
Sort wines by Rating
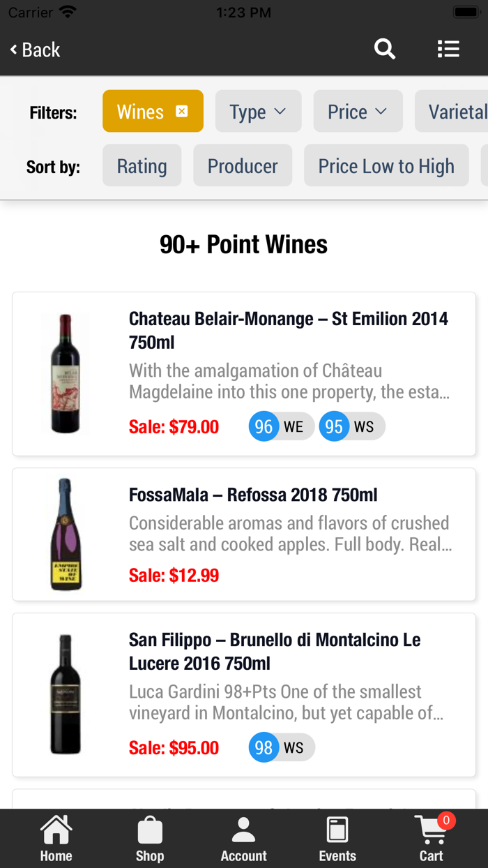point(142,166)
